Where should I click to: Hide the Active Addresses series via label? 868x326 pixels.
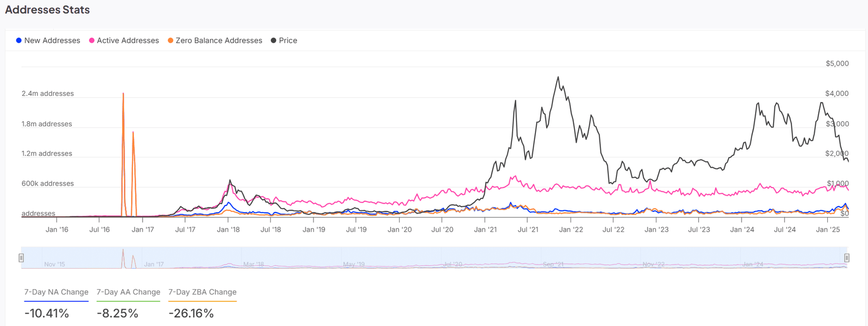128,41
